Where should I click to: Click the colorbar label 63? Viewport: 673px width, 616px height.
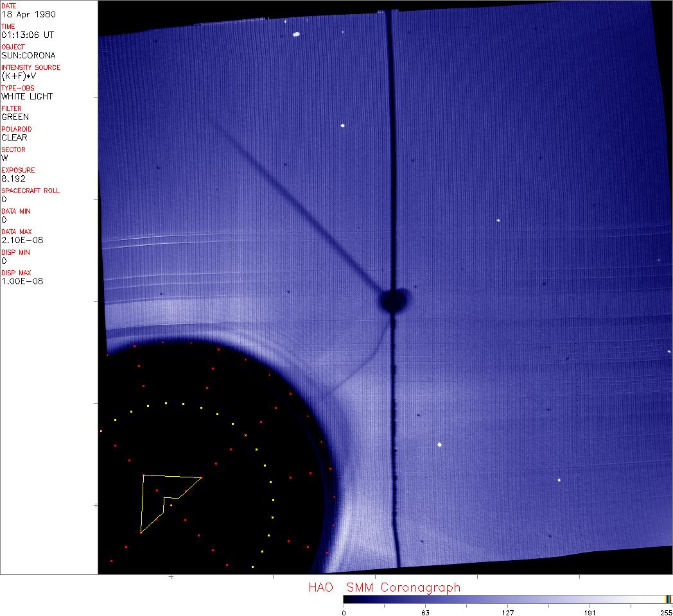pos(425,612)
